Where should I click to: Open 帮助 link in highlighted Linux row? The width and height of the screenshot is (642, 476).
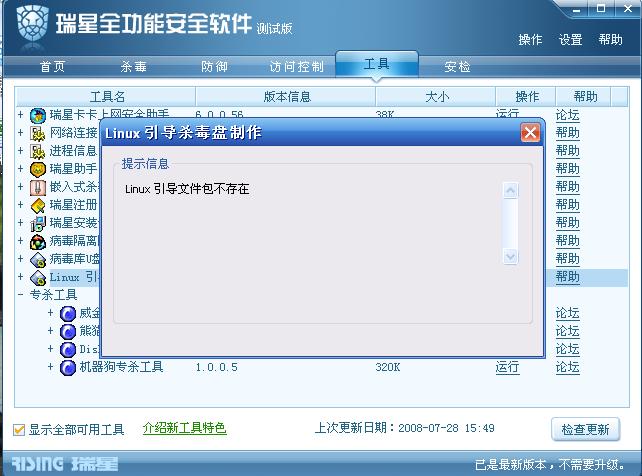pos(567,277)
